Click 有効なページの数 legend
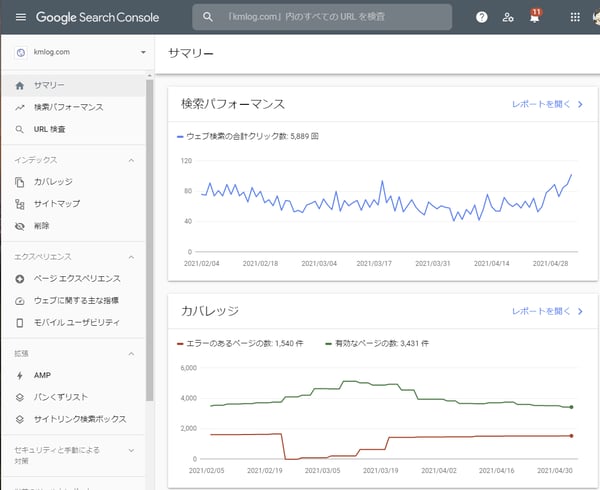Image resolution: width=600 pixels, height=490 pixels. [377, 344]
